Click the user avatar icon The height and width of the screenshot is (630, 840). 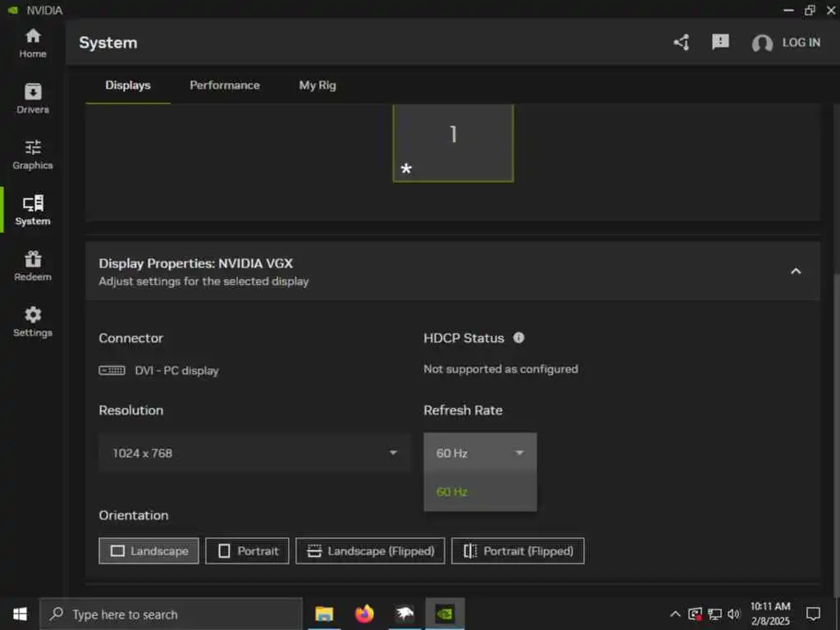point(762,43)
